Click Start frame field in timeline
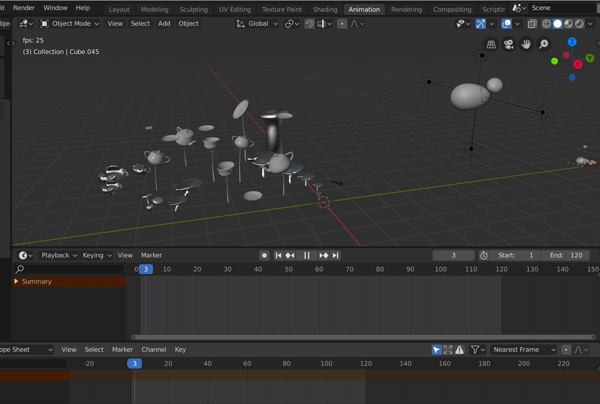Screen dimensions: 600x404 pyautogui.click(x=516, y=255)
